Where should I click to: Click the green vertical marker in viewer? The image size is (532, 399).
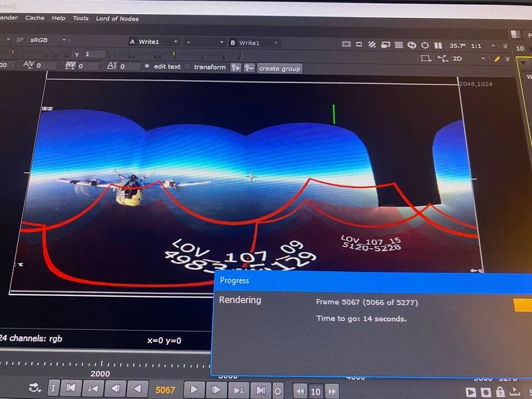pyautogui.click(x=334, y=114)
